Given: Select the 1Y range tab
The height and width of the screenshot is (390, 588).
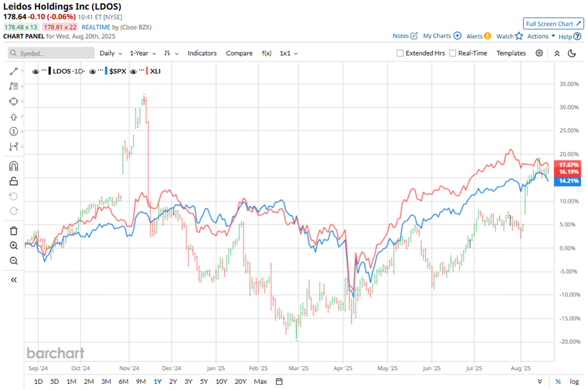Looking at the screenshot, I should pyautogui.click(x=158, y=381).
